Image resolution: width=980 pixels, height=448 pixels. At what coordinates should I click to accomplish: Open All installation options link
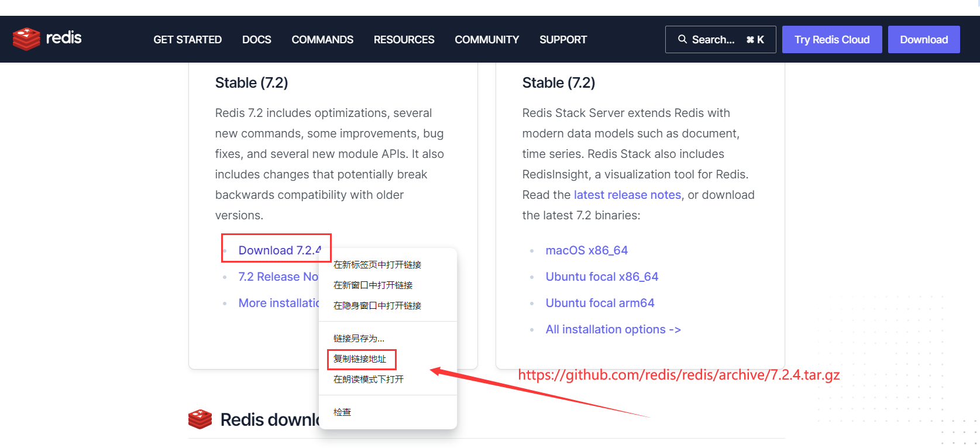613,329
